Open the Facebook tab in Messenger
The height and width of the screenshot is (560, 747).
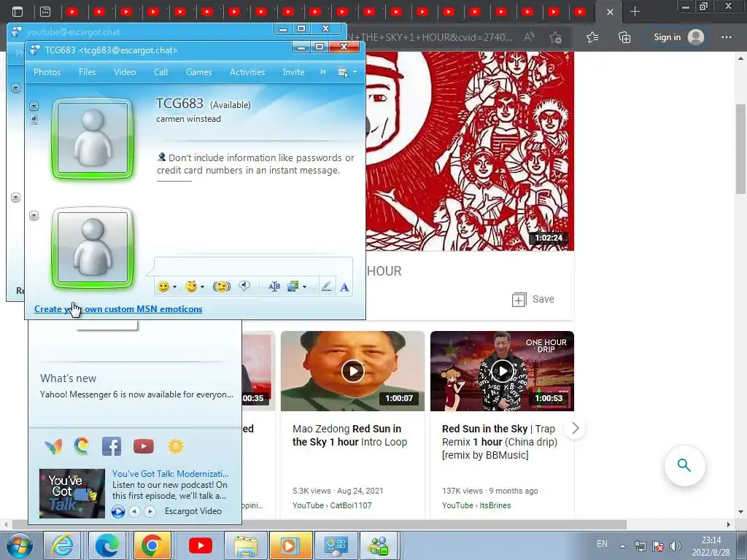pos(112,446)
